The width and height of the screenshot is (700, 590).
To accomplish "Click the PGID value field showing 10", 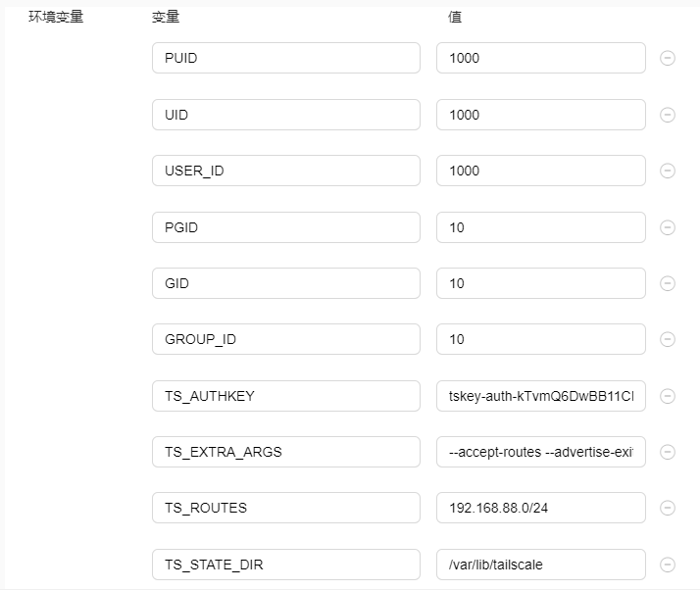I will click(x=540, y=227).
